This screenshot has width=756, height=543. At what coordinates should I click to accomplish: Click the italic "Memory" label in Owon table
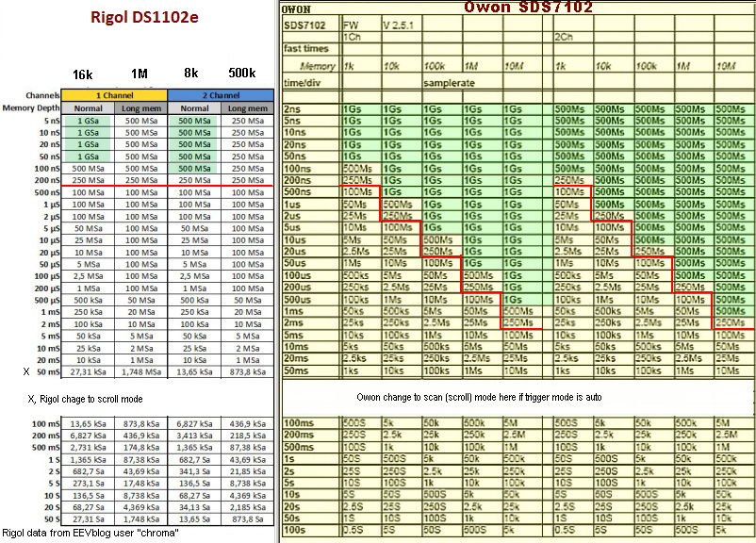click(x=318, y=66)
